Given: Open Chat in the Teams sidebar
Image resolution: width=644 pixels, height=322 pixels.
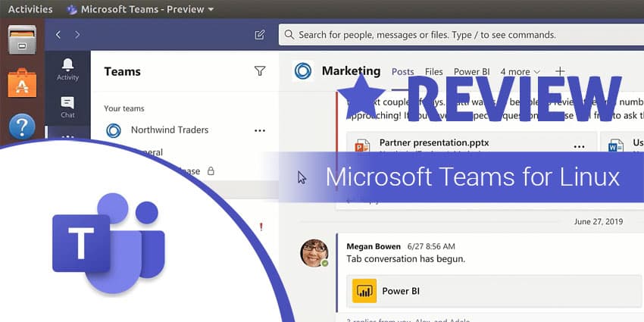Looking at the screenshot, I should coord(67,107).
